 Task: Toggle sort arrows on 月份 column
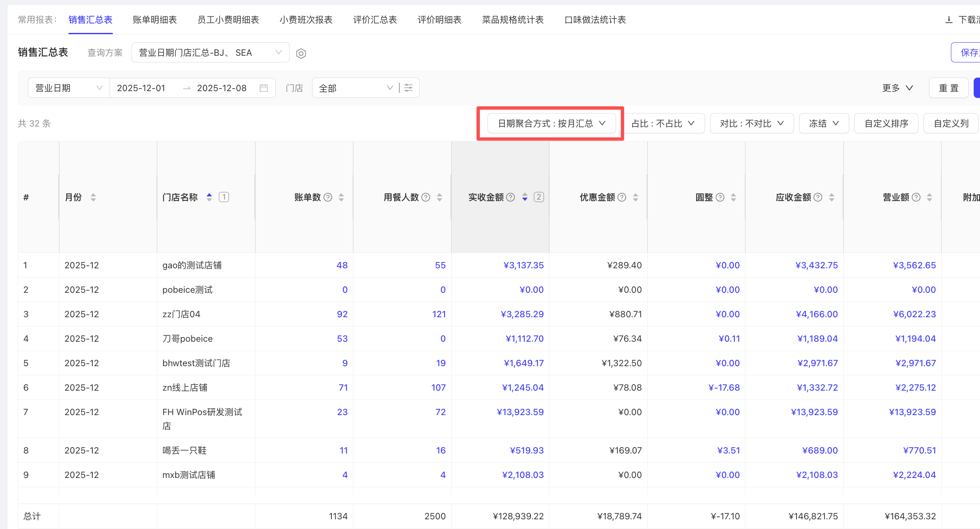tap(93, 197)
